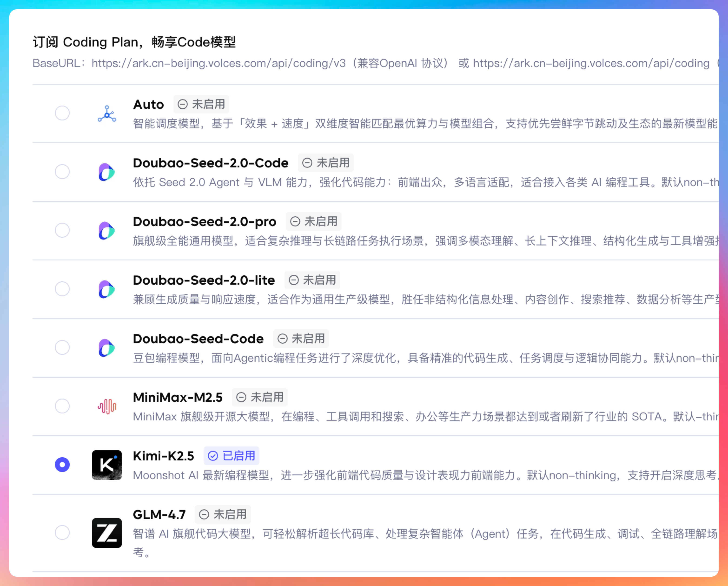Click the Doubao-Seed-2.0-lite logo icon

tap(107, 289)
